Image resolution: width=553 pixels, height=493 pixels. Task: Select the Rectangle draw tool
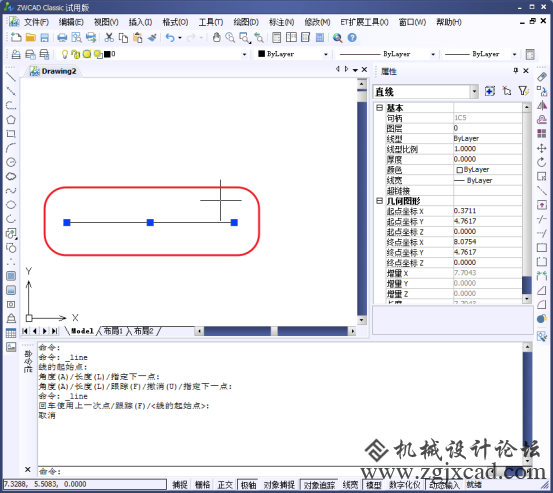[x=11, y=134]
